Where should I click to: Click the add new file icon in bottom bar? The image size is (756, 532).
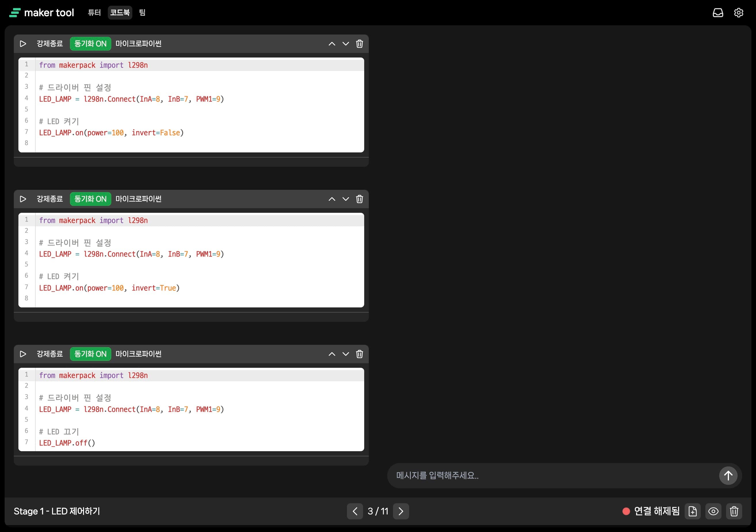[x=692, y=511]
